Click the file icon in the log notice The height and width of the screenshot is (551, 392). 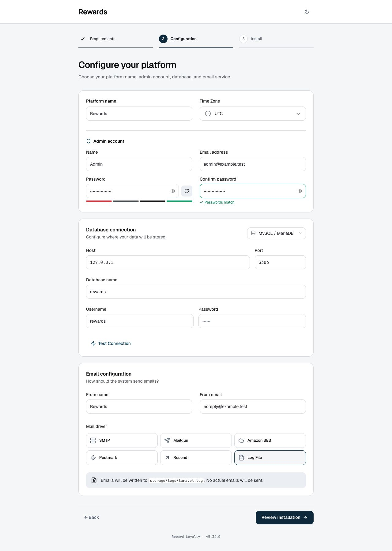point(94,480)
